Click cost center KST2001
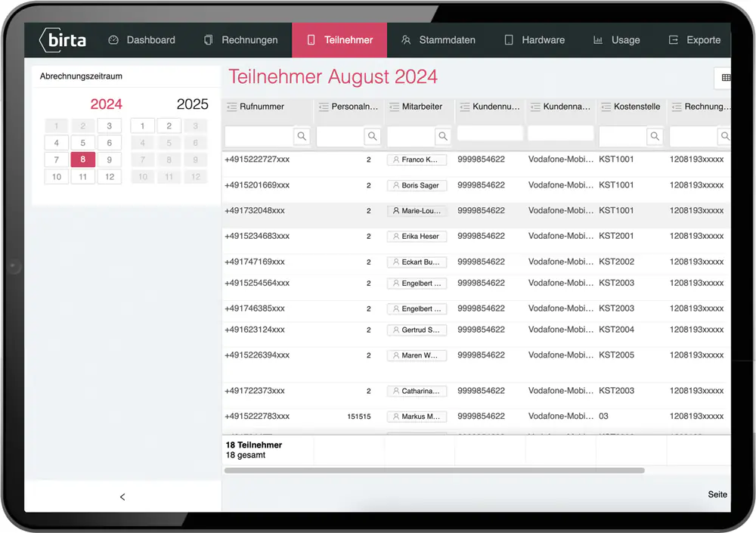 click(616, 237)
